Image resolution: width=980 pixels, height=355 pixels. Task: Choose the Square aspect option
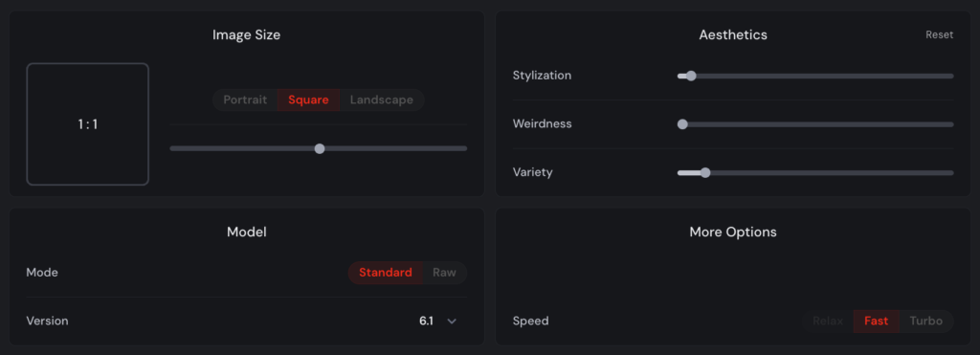tap(309, 100)
